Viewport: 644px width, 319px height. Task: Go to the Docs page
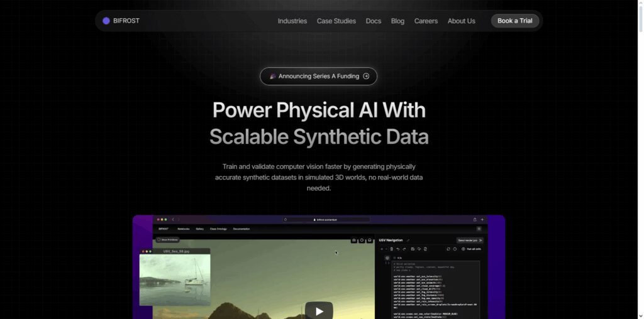click(374, 21)
